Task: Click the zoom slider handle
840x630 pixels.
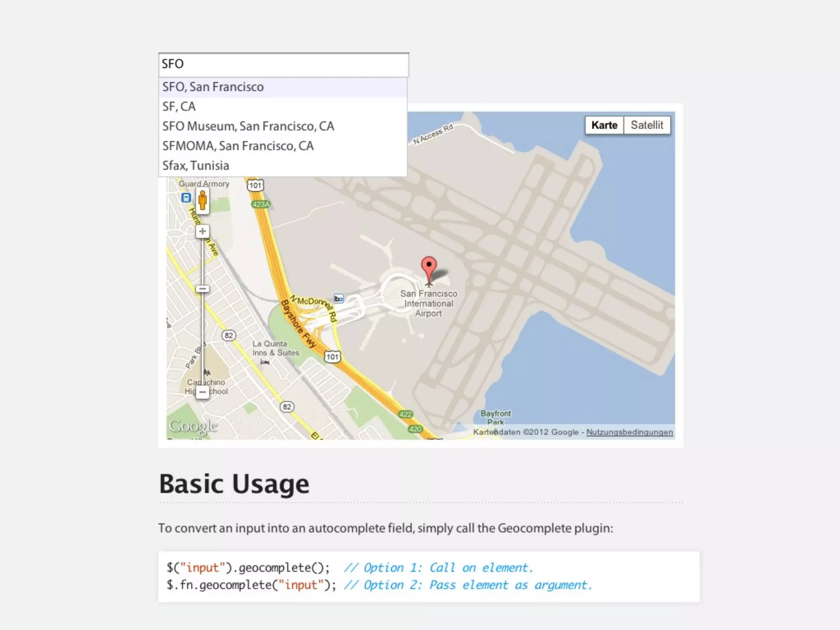Action: point(202,289)
